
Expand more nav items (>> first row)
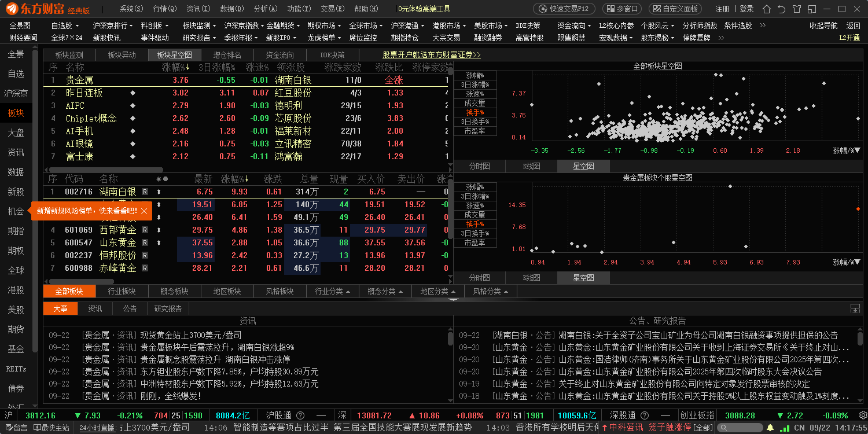pyautogui.click(x=763, y=25)
